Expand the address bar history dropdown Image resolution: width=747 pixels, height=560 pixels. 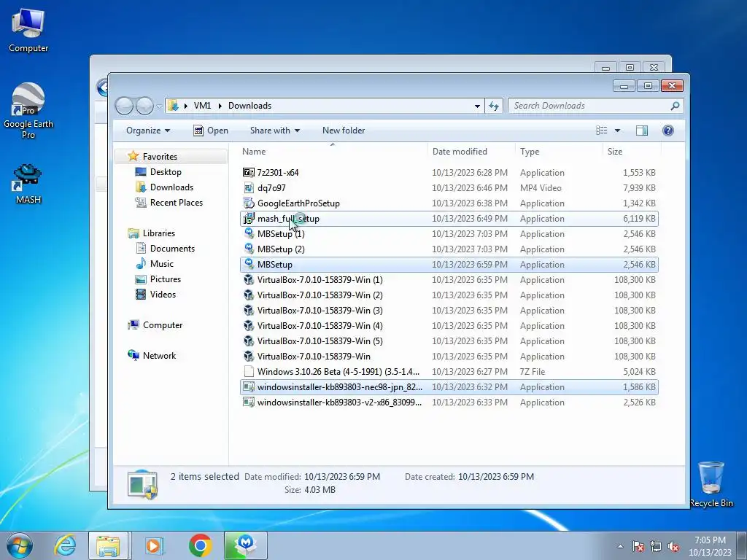477,106
